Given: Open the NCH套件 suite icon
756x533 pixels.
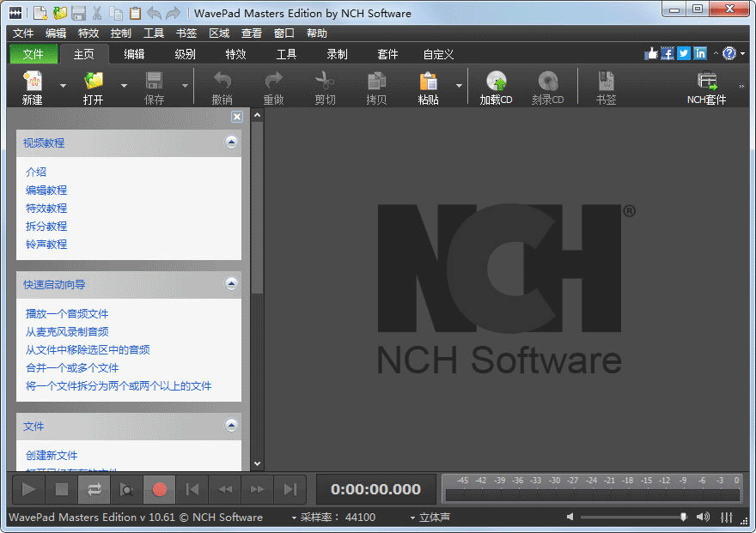Looking at the screenshot, I should (706, 82).
